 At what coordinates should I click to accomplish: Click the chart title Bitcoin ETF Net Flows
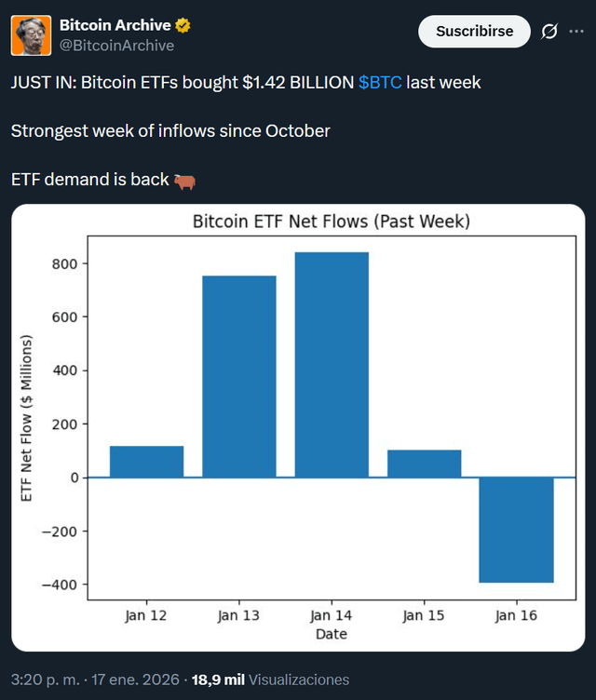331,222
